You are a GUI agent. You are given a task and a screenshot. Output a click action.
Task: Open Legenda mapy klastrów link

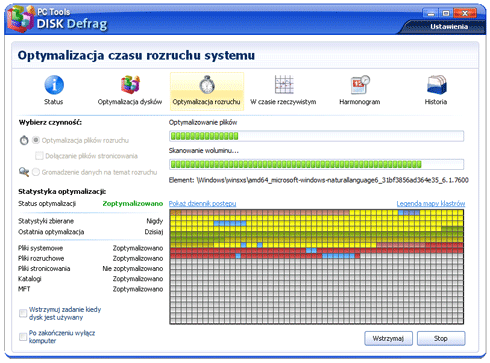point(431,203)
